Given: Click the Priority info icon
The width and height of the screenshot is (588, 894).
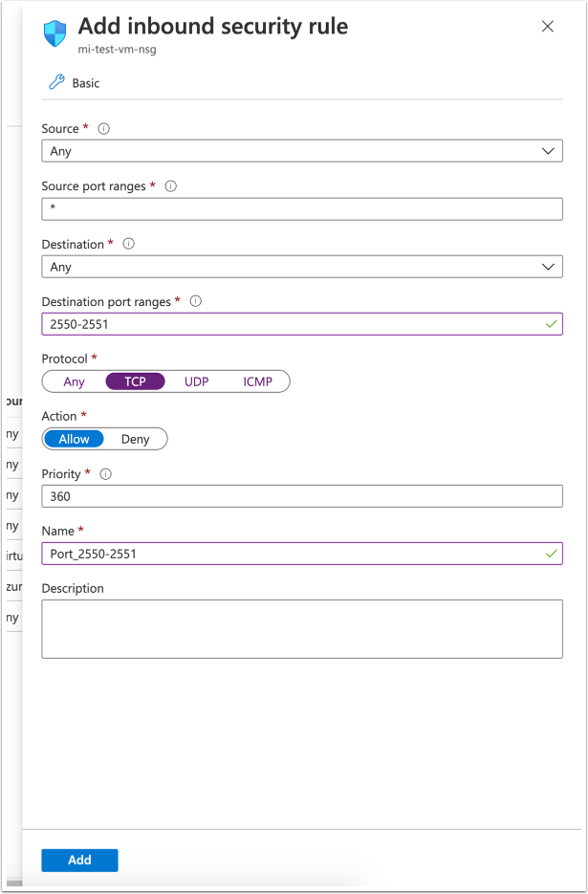Looking at the screenshot, I should 106,473.
